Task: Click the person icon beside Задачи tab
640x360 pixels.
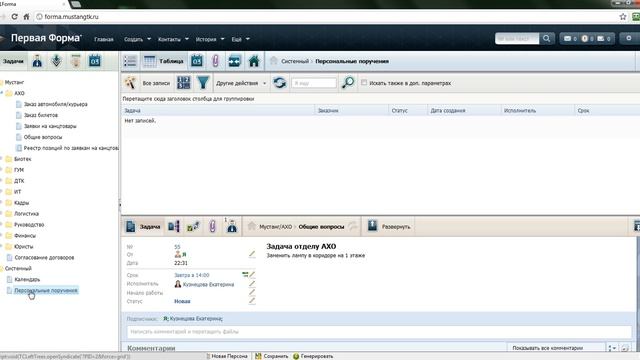Action: pos(37,61)
